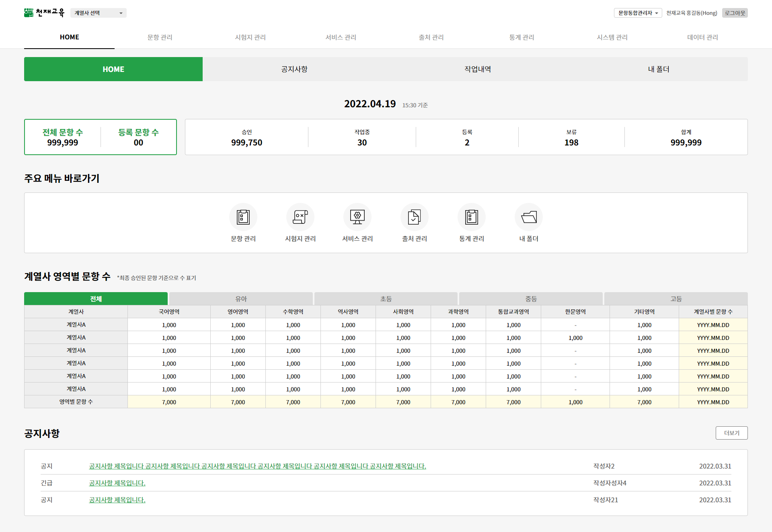The image size is (772, 532).
Task: Click the 영역별 문항 수 row label
Action: coord(76,402)
